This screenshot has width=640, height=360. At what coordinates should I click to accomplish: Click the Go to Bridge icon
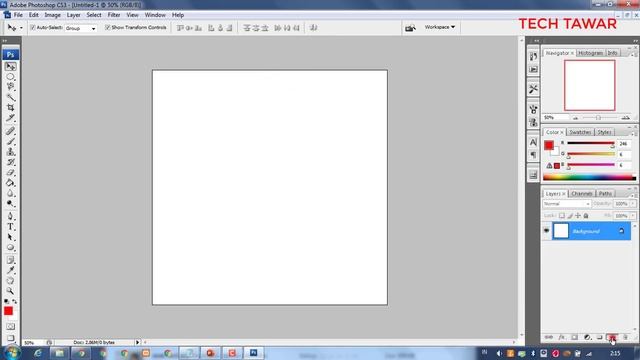click(x=410, y=27)
